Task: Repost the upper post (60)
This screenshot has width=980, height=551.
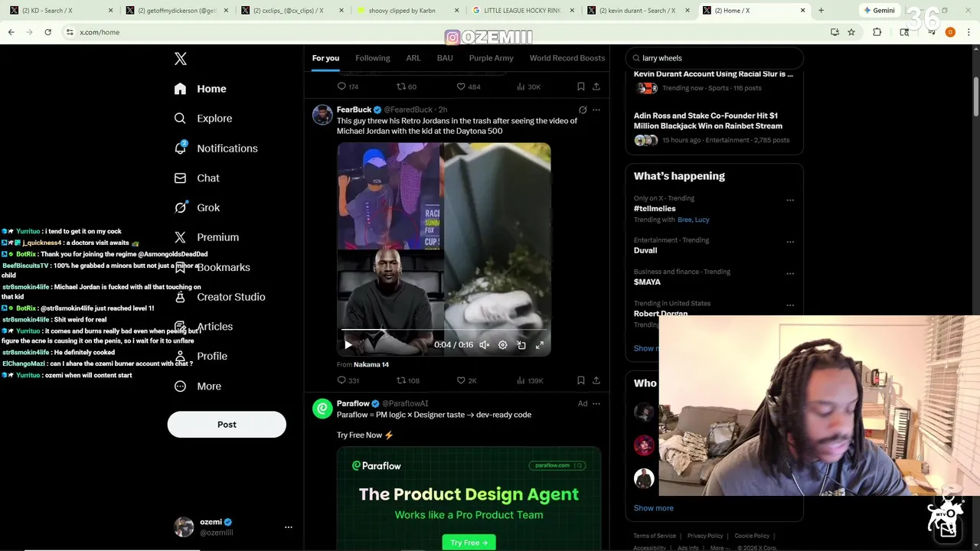Action: (407, 86)
